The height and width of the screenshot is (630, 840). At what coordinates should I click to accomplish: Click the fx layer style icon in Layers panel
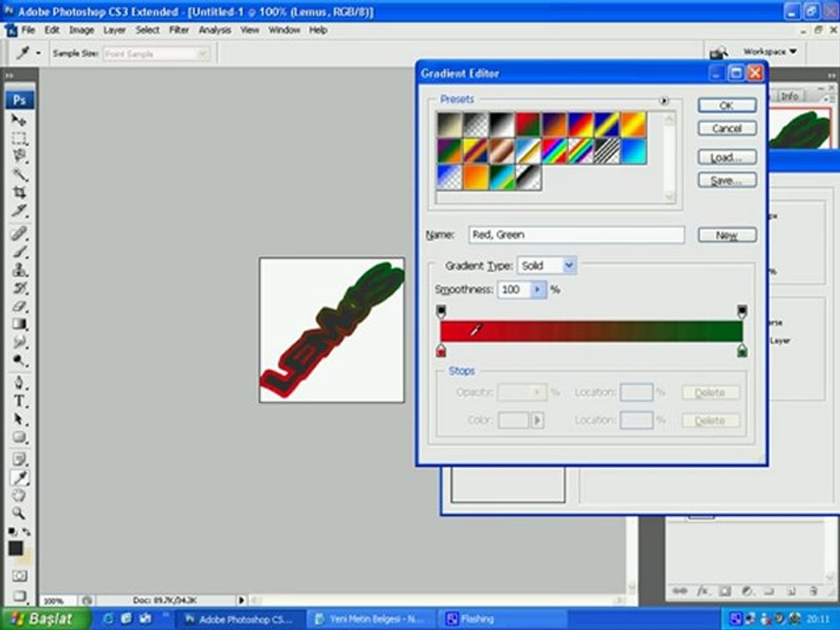coord(703,591)
